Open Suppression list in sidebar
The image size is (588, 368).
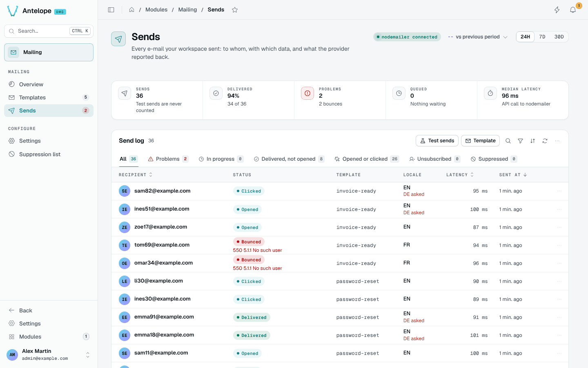tap(49, 154)
